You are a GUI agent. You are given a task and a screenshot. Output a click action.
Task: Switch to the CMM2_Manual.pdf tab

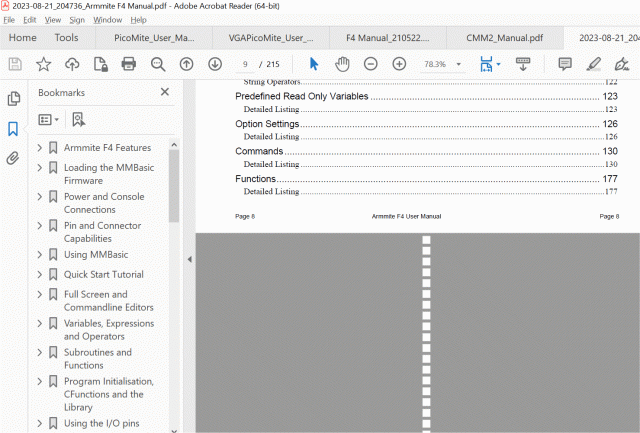504,38
